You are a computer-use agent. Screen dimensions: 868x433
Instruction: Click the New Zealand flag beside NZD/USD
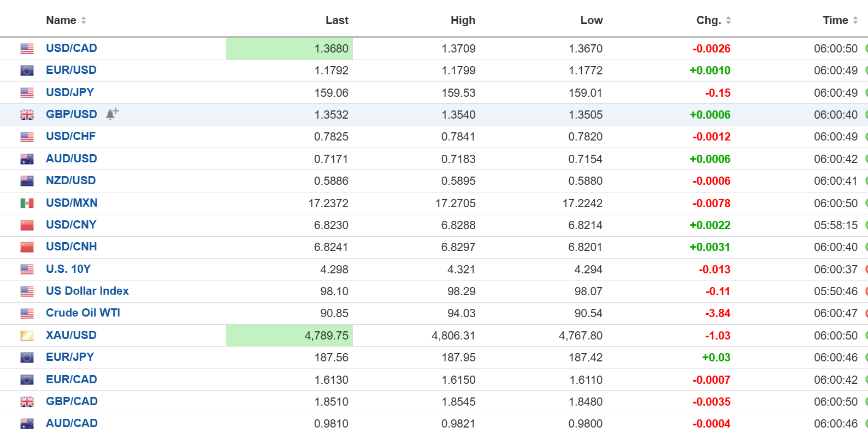[27, 181]
